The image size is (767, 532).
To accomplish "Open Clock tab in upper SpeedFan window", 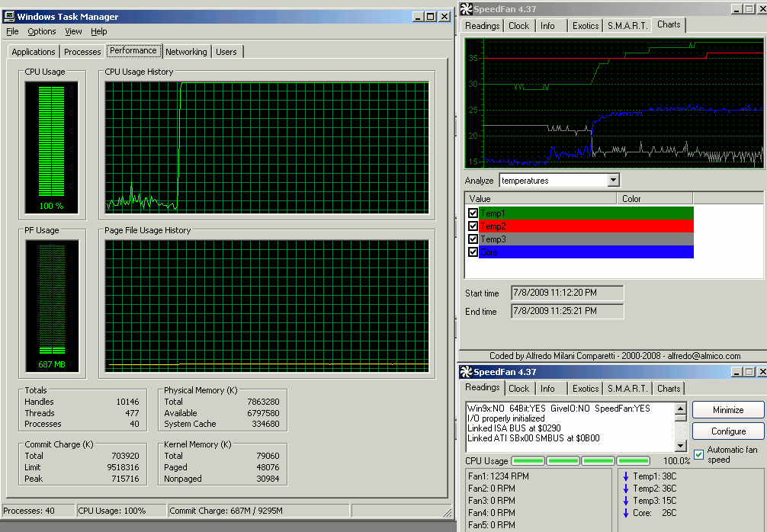I will click(518, 26).
